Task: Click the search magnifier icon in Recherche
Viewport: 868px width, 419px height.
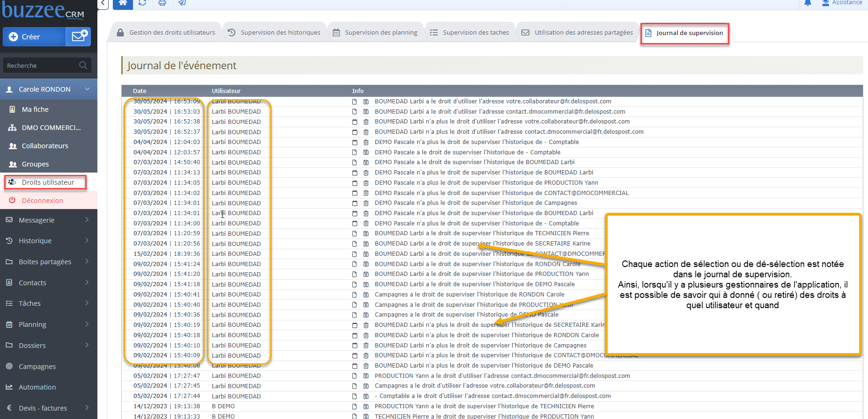Action: pos(83,65)
